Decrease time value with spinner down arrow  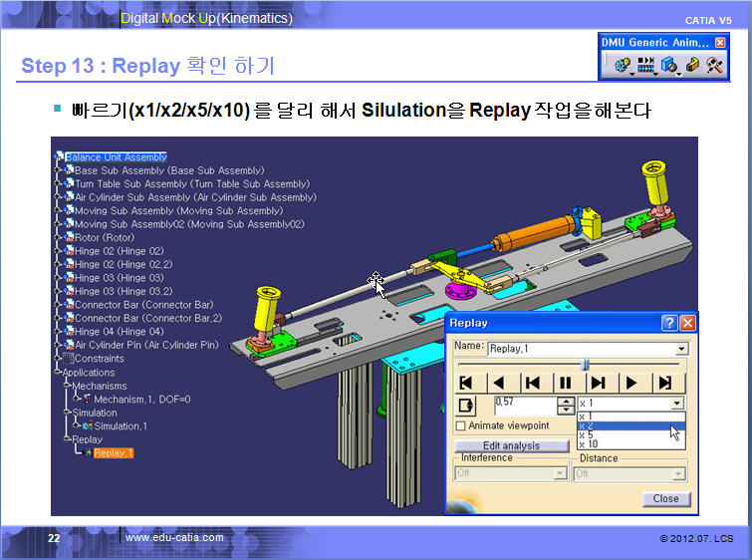566,410
